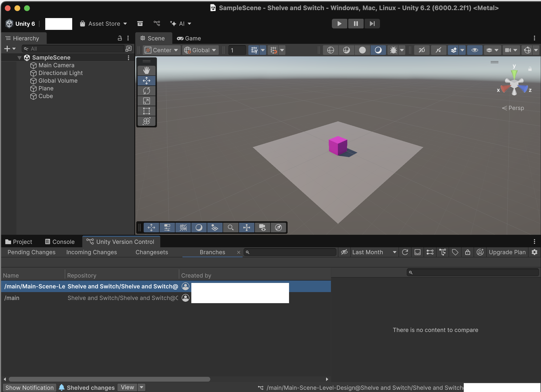Click the horizontal scrollbar in branches list

(x=109, y=379)
